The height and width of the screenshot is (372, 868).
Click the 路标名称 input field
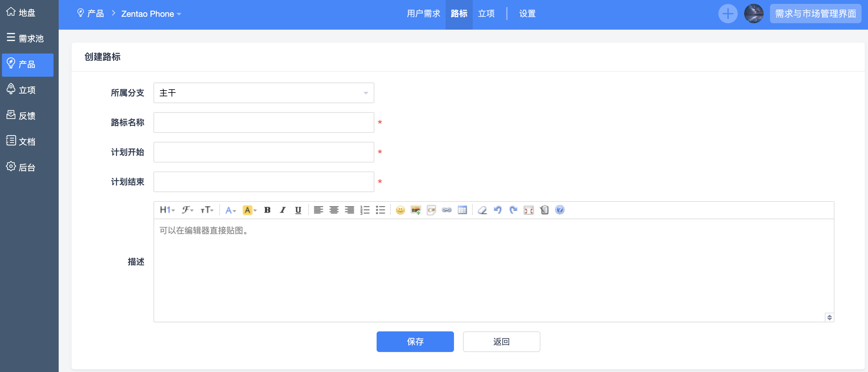pyautogui.click(x=263, y=122)
